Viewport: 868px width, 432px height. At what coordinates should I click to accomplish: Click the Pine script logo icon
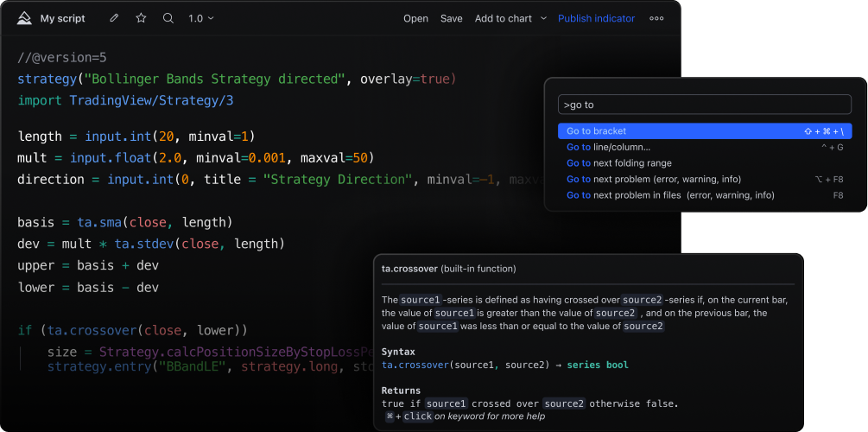24,18
